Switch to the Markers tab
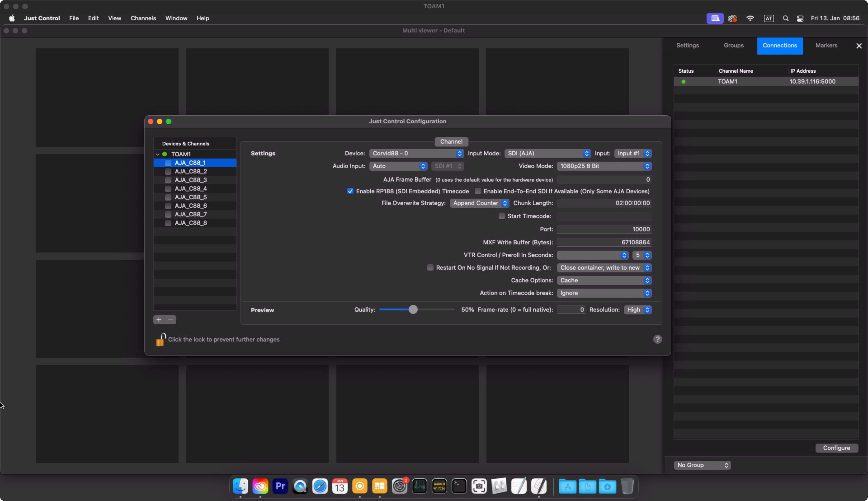 click(826, 45)
